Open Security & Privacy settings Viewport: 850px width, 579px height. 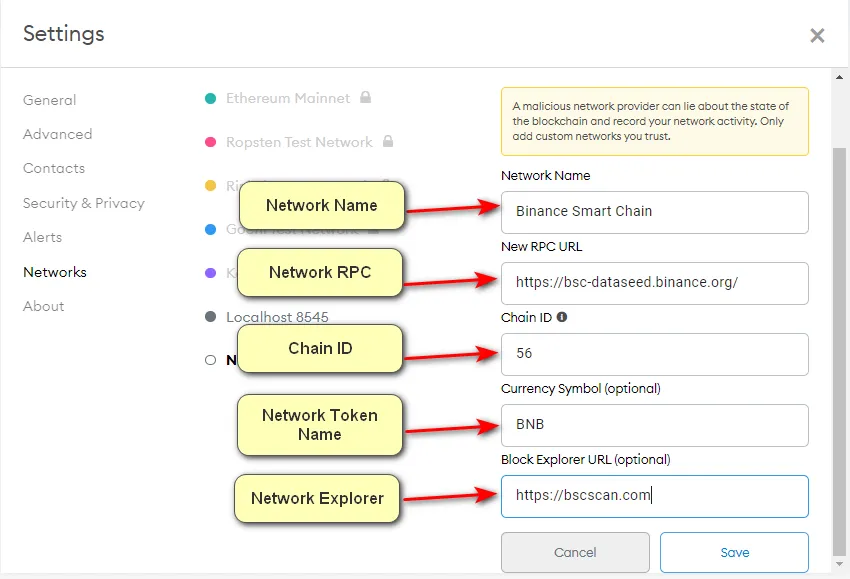(83, 203)
